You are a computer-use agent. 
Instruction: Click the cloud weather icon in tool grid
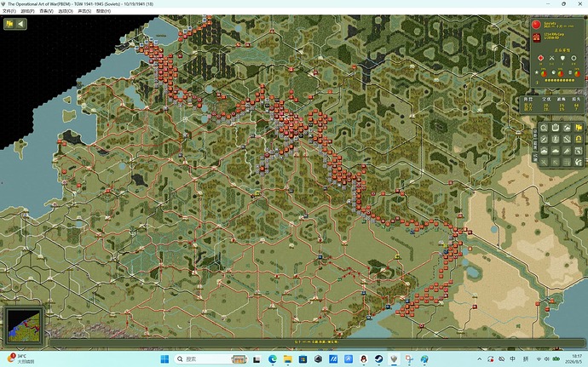(x=544, y=151)
